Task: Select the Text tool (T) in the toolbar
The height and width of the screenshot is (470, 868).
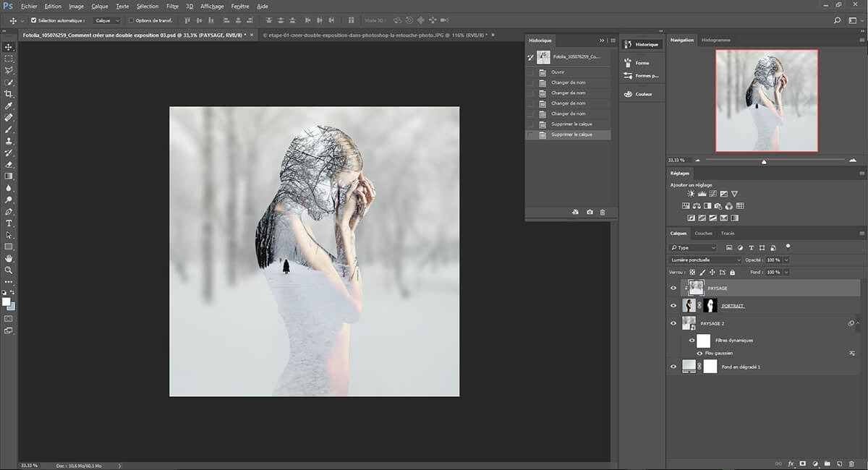Action: coord(9,223)
